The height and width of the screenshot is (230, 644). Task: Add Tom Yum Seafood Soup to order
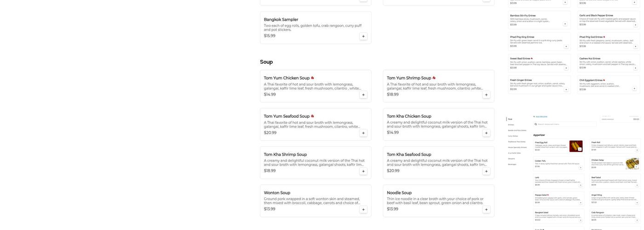point(363,133)
